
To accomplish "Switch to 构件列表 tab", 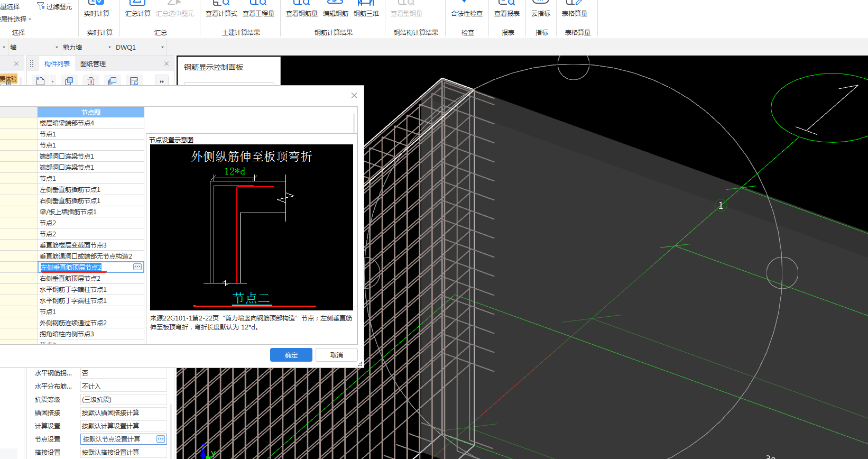I will click(57, 63).
